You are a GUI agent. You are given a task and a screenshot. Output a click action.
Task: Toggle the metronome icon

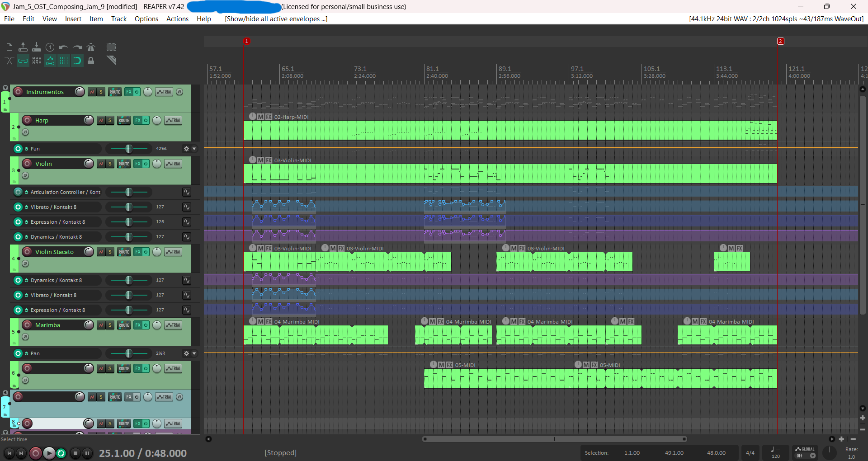91,47
